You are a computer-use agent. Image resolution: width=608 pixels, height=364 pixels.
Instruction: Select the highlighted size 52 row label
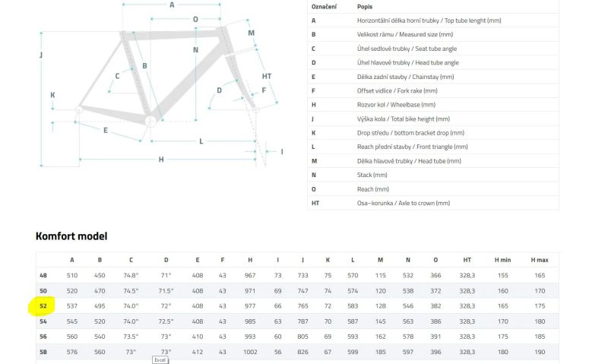click(x=43, y=305)
